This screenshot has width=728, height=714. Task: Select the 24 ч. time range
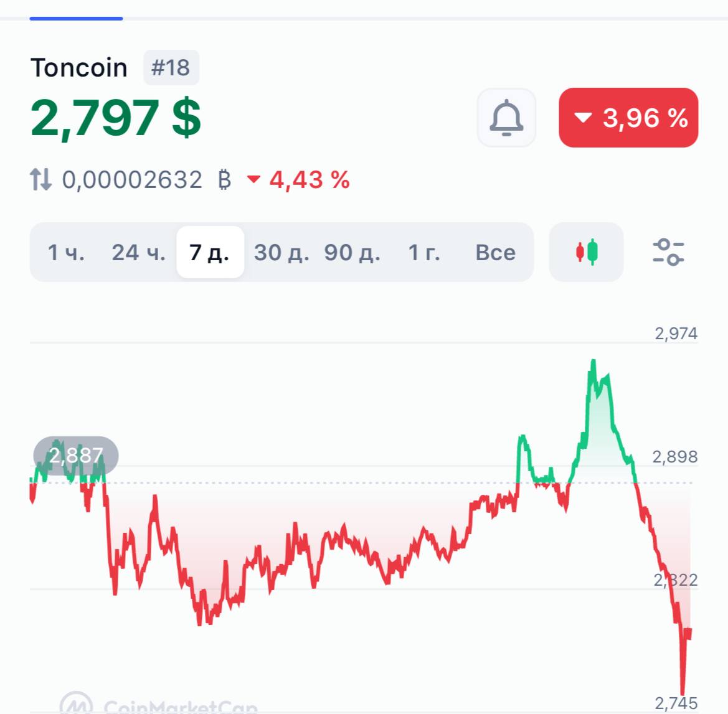138,253
